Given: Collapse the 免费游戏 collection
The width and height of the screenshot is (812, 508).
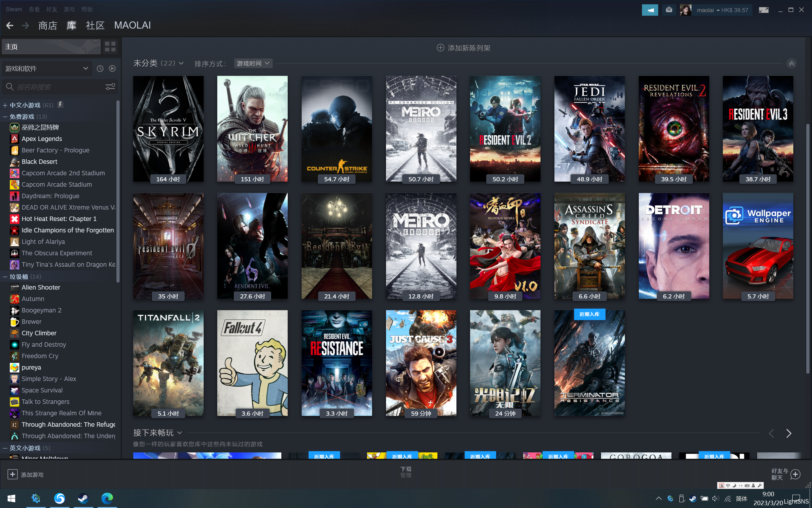Looking at the screenshot, I should [5, 117].
